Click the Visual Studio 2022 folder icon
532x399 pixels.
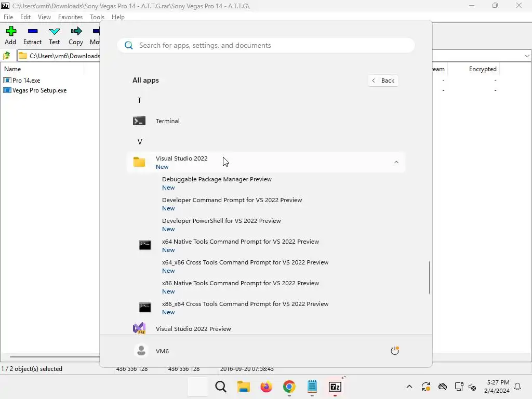[x=139, y=162]
